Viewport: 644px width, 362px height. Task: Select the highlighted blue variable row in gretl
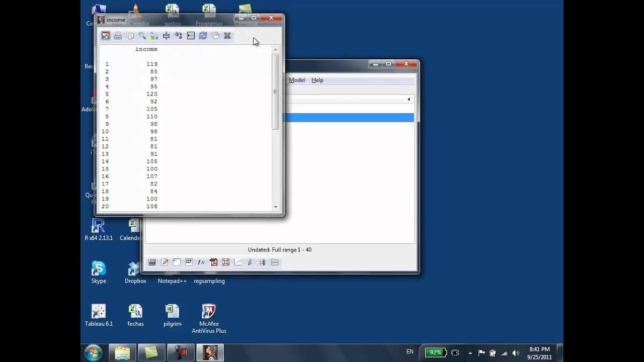pyautogui.click(x=349, y=118)
